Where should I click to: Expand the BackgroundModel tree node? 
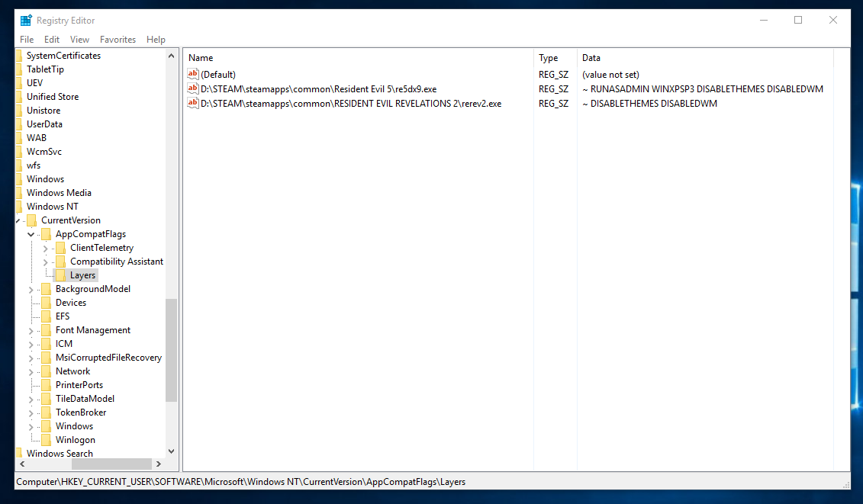coord(31,290)
